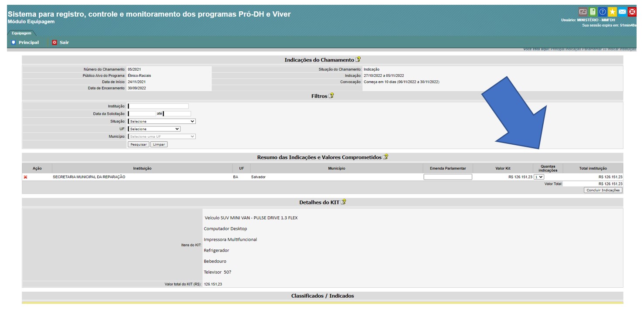Click the red exit icon in header
The image size is (644, 313).
pyautogui.click(x=632, y=12)
